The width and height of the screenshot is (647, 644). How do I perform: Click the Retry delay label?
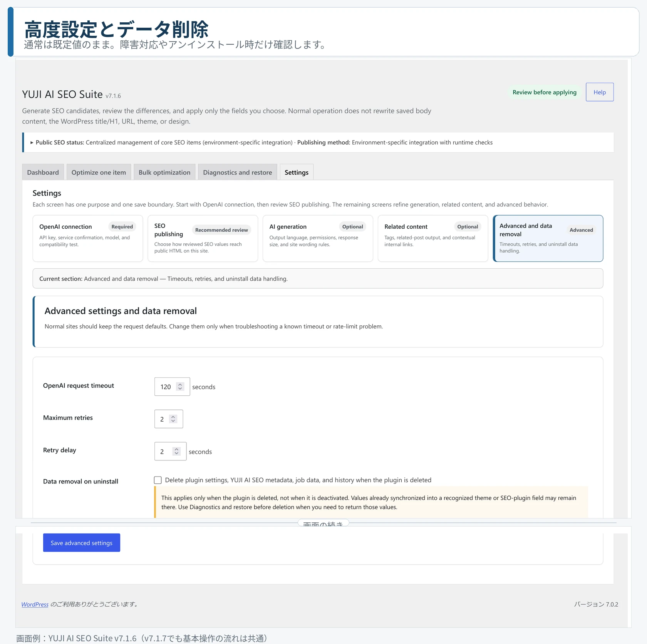60,450
